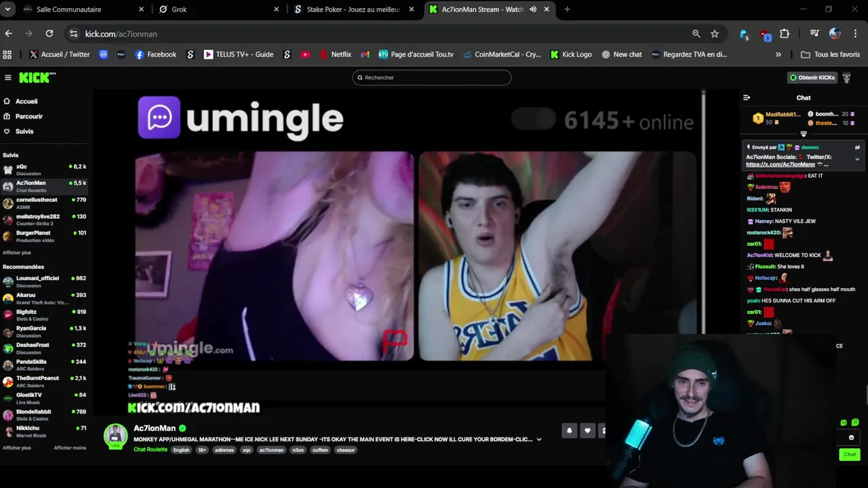
Task: Expand the stream title with the chevron
Action: click(539, 439)
